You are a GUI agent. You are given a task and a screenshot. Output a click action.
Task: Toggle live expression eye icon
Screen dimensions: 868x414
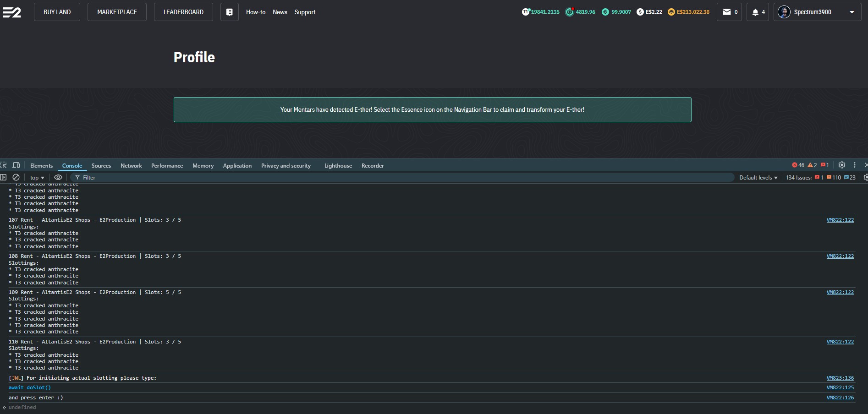pyautogui.click(x=58, y=177)
